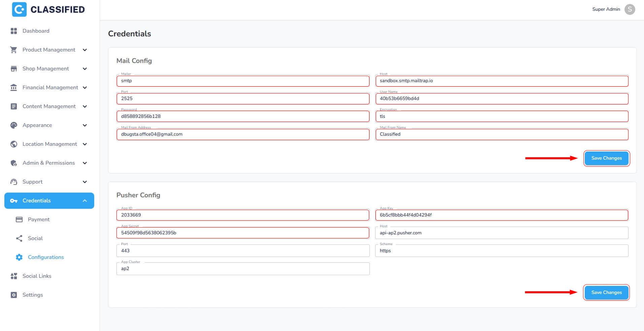Click the Product Management cart icon
The height and width of the screenshot is (331, 644).
coord(14,50)
